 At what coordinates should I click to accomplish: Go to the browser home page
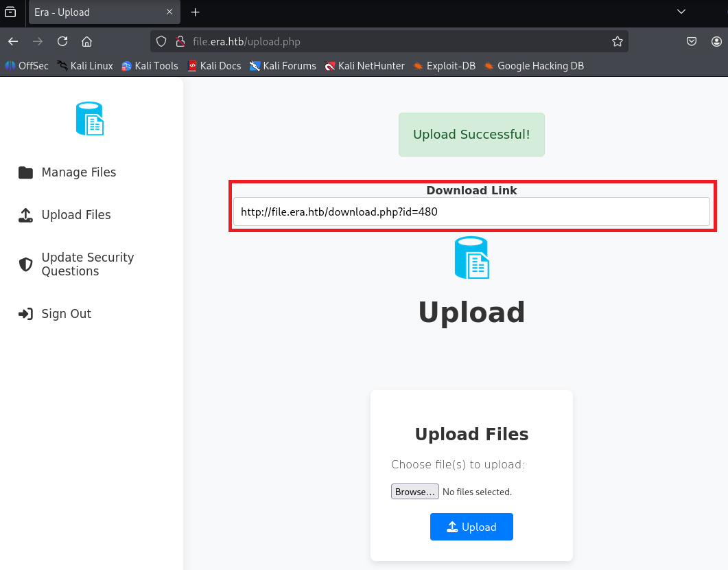pos(86,41)
